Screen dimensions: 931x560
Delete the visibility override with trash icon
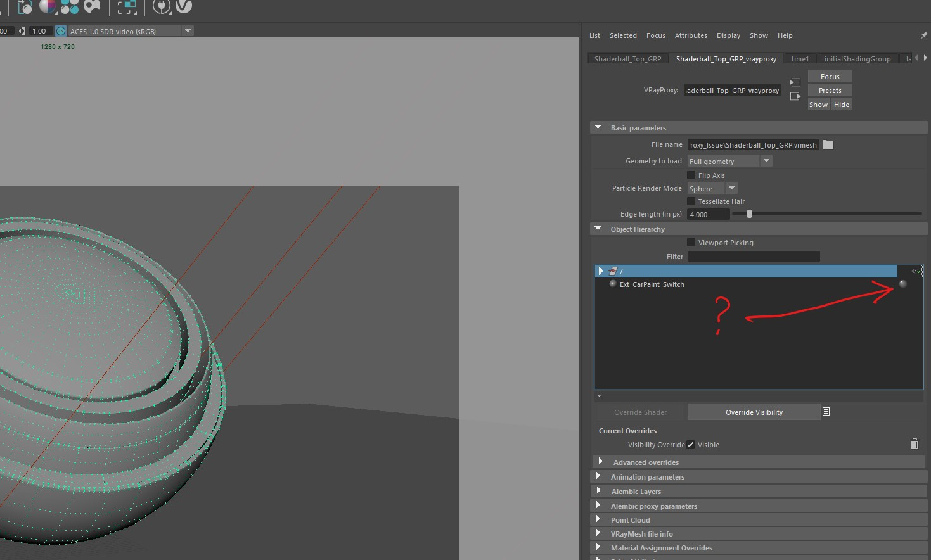pyautogui.click(x=915, y=444)
